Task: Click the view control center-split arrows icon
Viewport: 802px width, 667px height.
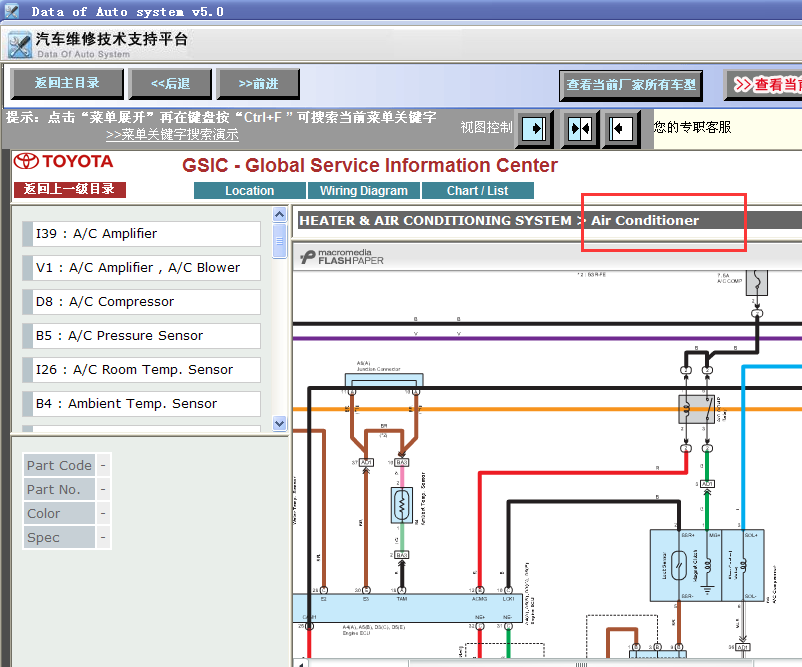Action: tap(580, 128)
